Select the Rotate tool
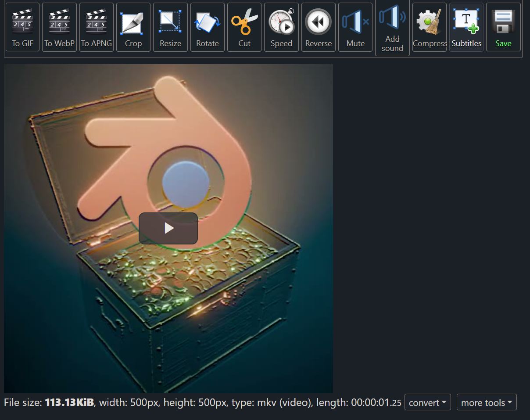Viewport: 530px width, 420px height. pyautogui.click(x=208, y=27)
